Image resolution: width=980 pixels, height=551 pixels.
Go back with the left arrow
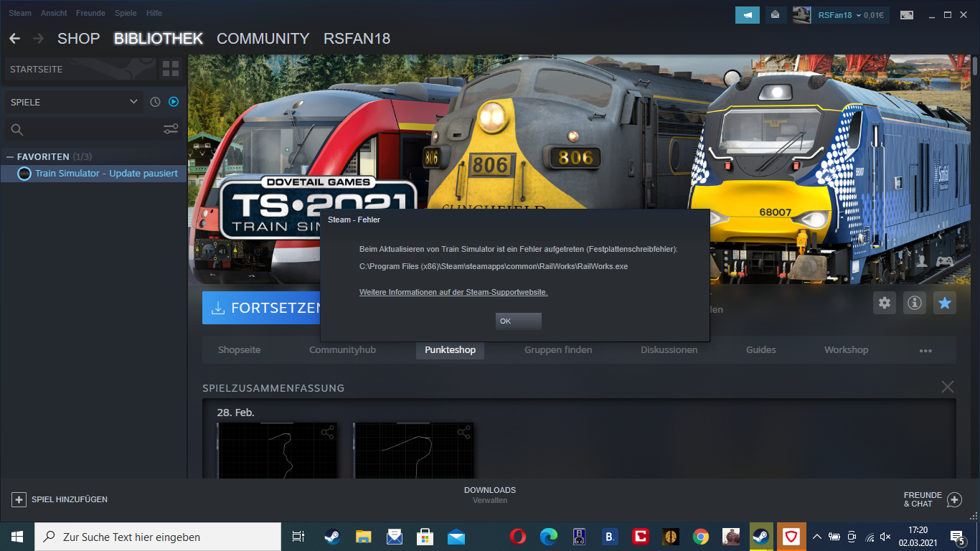pyautogui.click(x=14, y=39)
